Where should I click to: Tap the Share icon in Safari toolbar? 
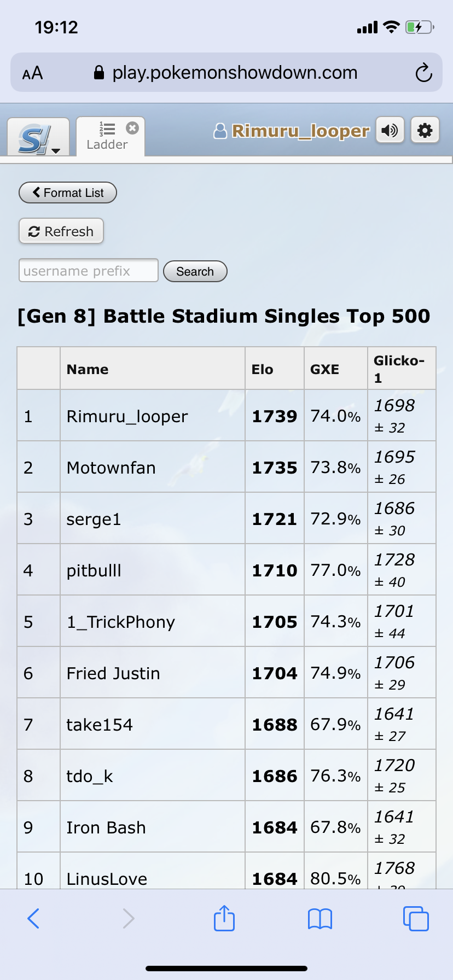[224, 918]
